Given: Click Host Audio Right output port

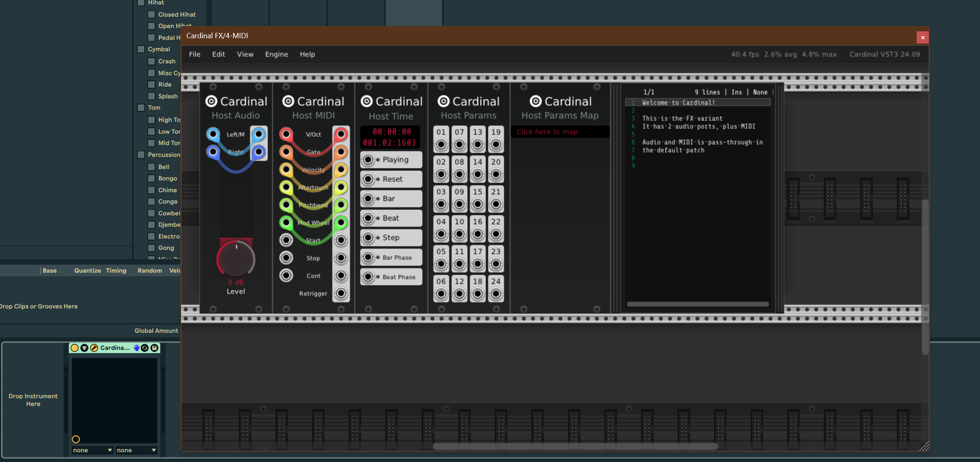Looking at the screenshot, I should (x=259, y=152).
